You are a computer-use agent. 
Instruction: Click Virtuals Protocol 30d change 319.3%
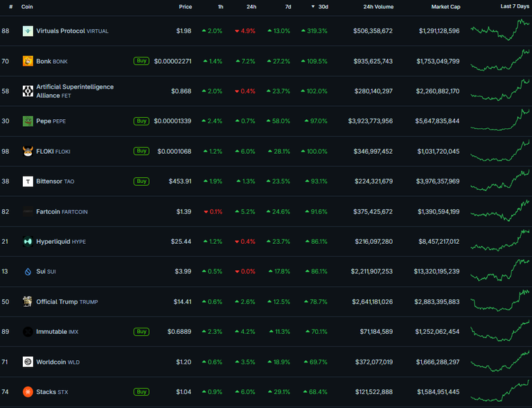coord(314,31)
